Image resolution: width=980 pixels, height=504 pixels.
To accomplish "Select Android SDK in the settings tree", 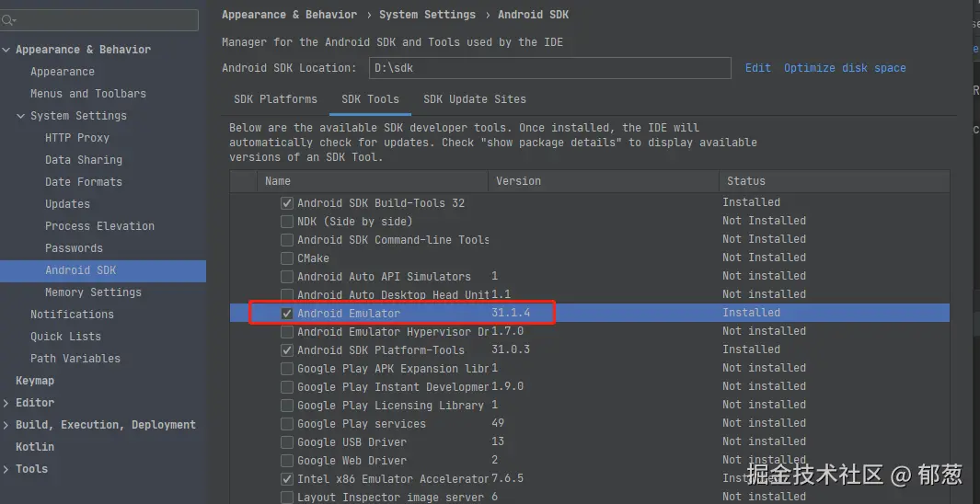I will point(102,270).
